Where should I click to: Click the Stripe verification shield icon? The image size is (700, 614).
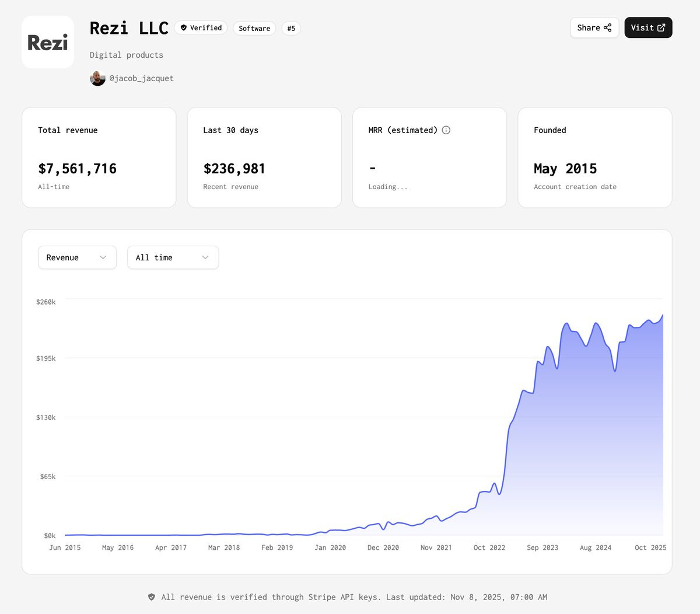pos(152,597)
